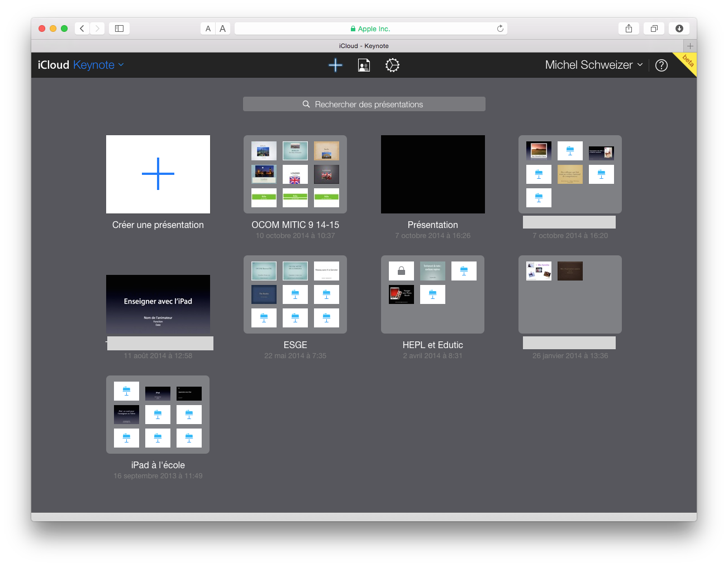Open the Michel Schweizer account menu
Screen dimensions: 728x566
tap(593, 65)
